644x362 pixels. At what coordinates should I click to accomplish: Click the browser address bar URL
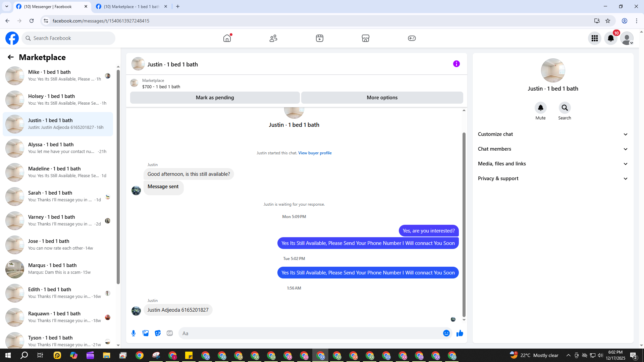[101, 21]
